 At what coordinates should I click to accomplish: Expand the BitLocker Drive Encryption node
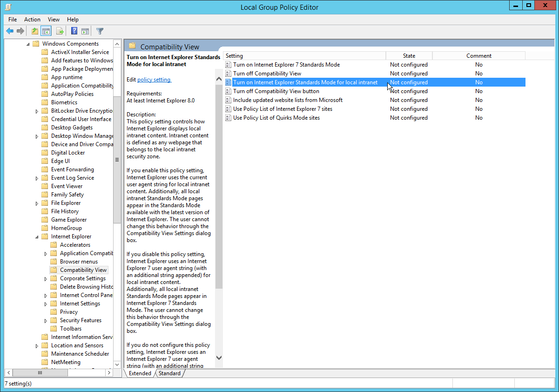tap(37, 111)
